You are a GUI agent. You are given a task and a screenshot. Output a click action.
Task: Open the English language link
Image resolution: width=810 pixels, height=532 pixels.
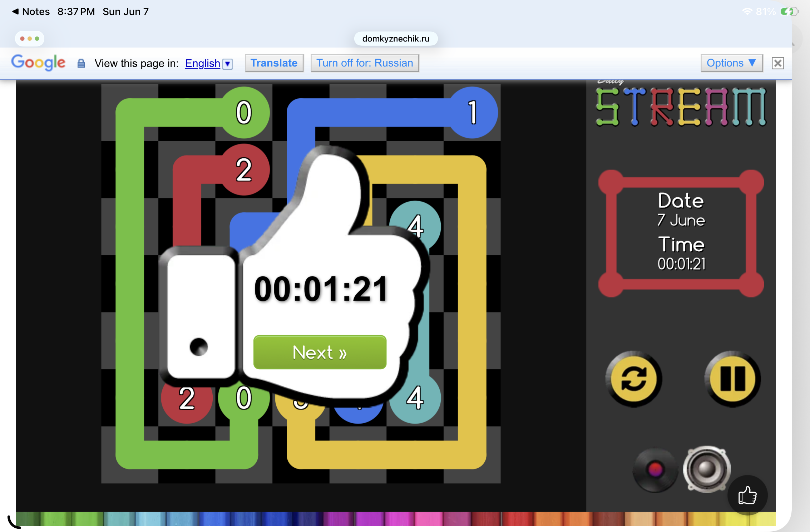202,63
